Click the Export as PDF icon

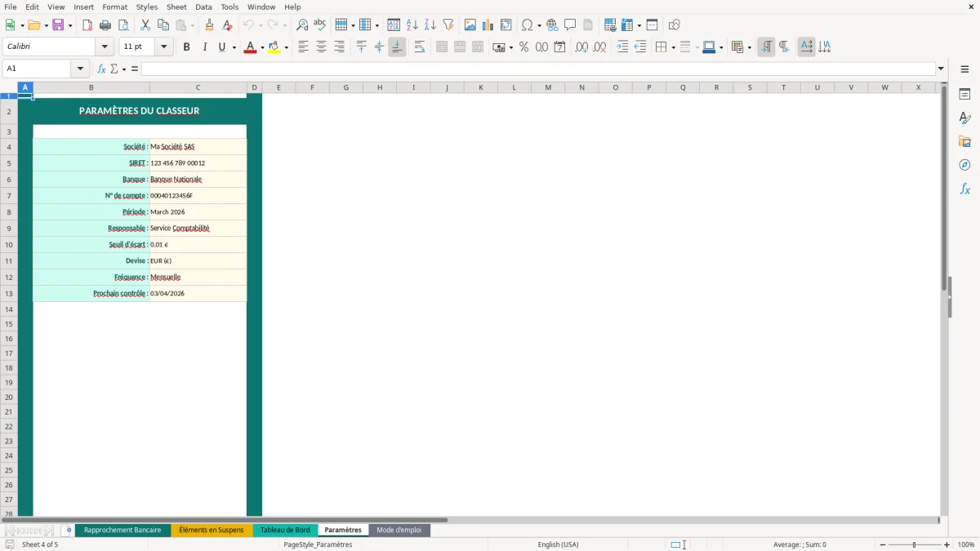click(87, 25)
